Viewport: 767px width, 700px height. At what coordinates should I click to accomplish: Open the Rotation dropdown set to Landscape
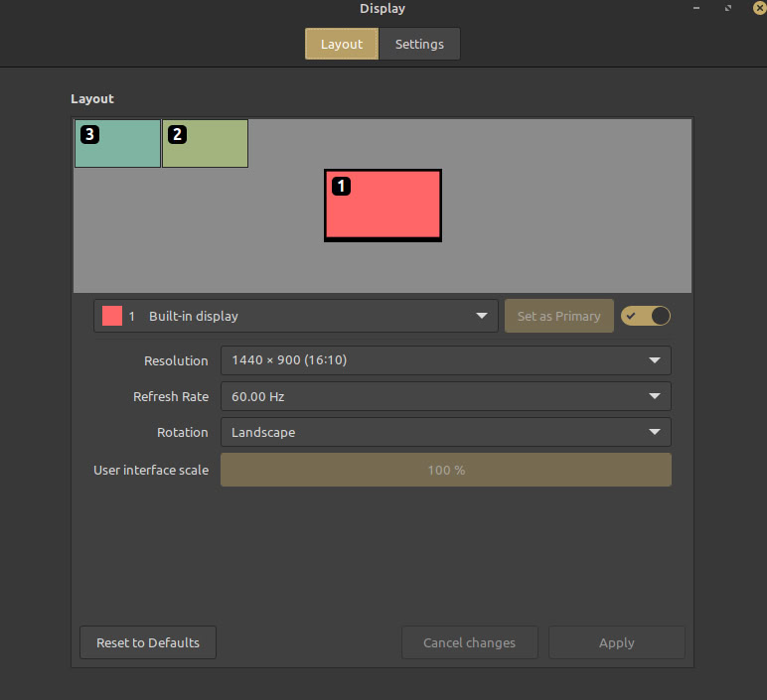(x=446, y=432)
